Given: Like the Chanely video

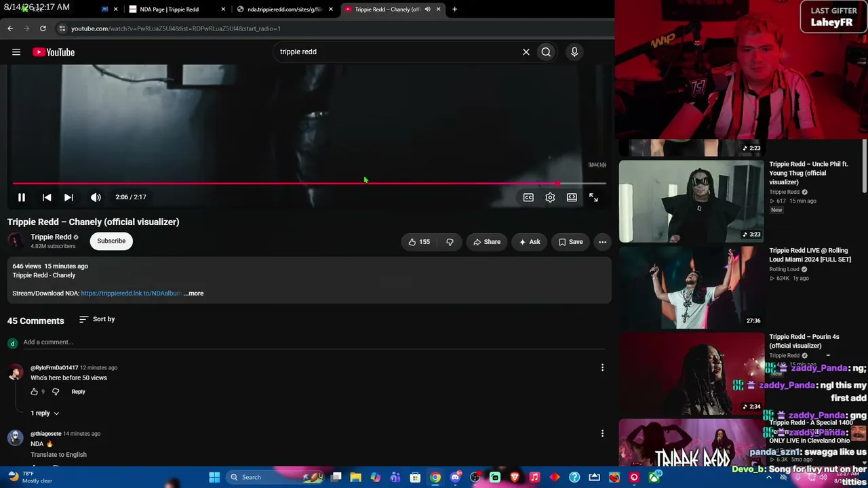Looking at the screenshot, I should click(x=419, y=242).
